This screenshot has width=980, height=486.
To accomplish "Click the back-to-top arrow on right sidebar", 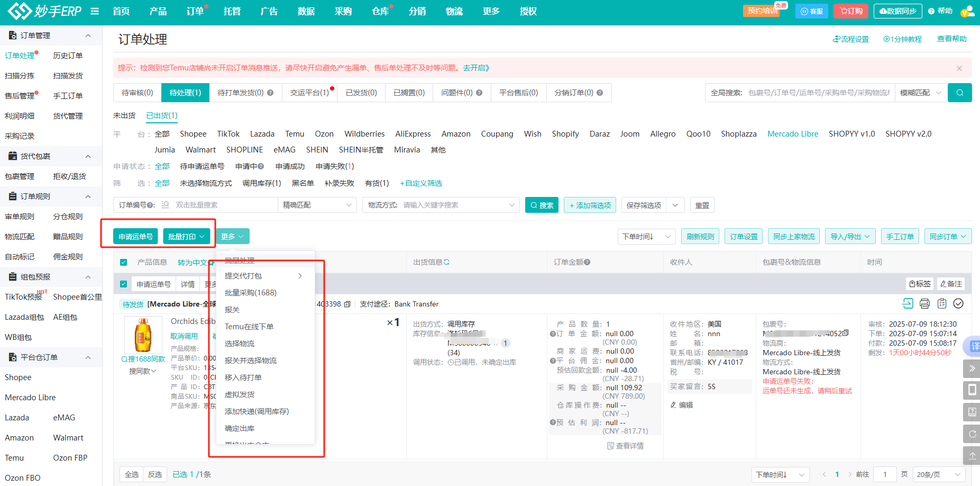I will pos(972,455).
